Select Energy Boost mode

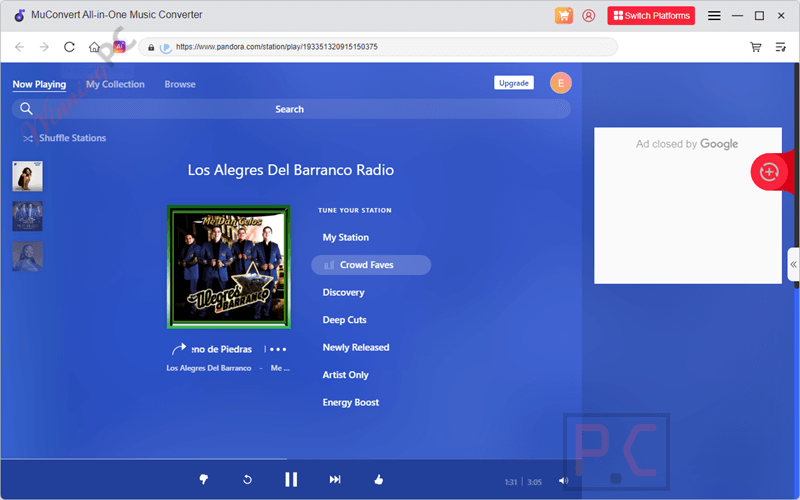351,403
